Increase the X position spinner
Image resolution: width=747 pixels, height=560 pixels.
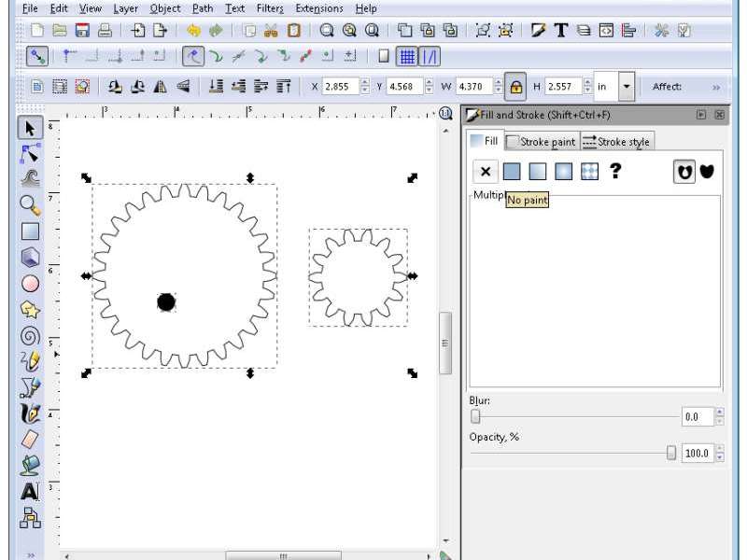point(365,82)
